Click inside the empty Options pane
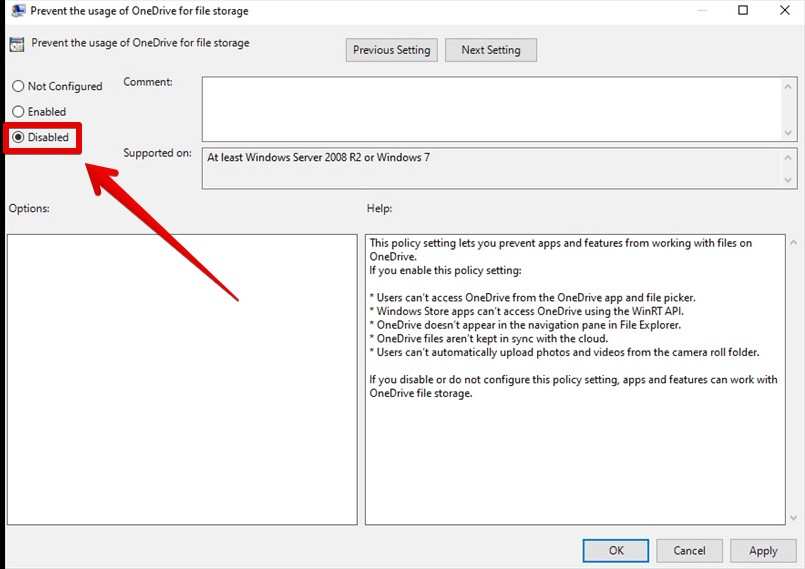Image resolution: width=805 pixels, height=569 pixels. 182,379
